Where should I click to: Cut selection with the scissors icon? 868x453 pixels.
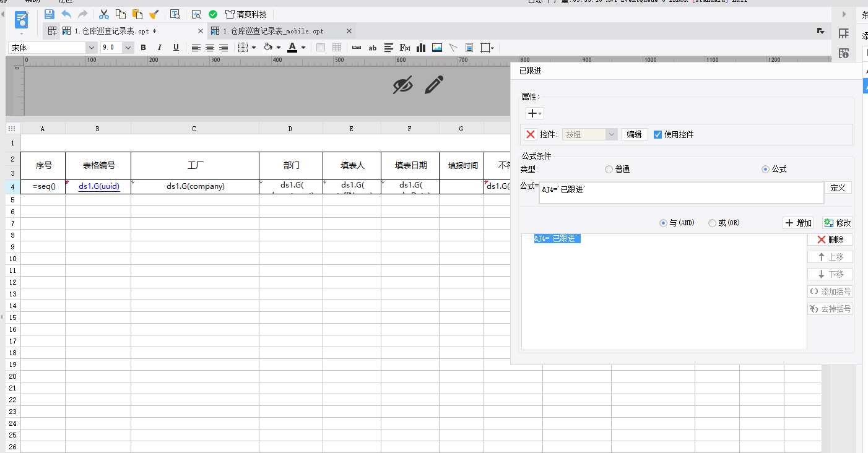pos(104,14)
